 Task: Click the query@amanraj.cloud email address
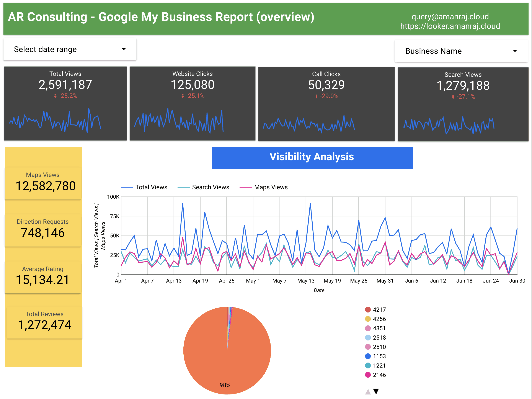(x=450, y=17)
